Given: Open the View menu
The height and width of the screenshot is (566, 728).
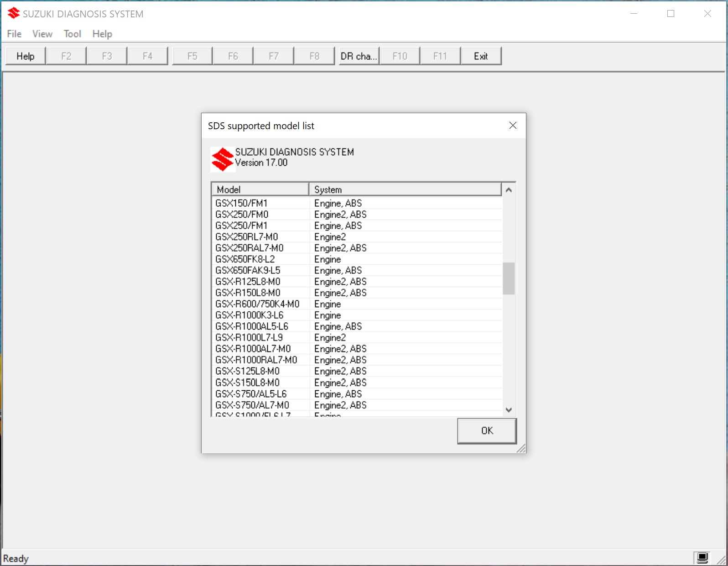Looking at the screenshot, I should 42,34.
